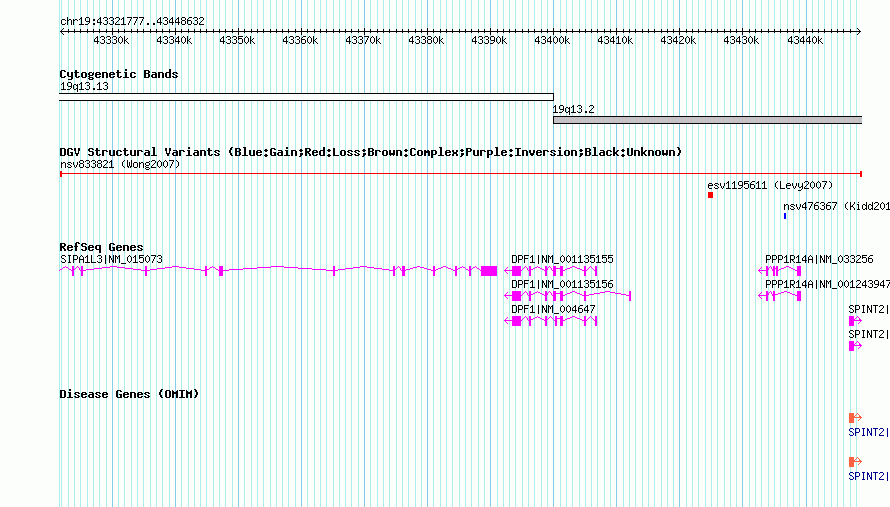890x507 pixels.
Task: Click the 43370k ruler tick label
Action: point(363,40)
